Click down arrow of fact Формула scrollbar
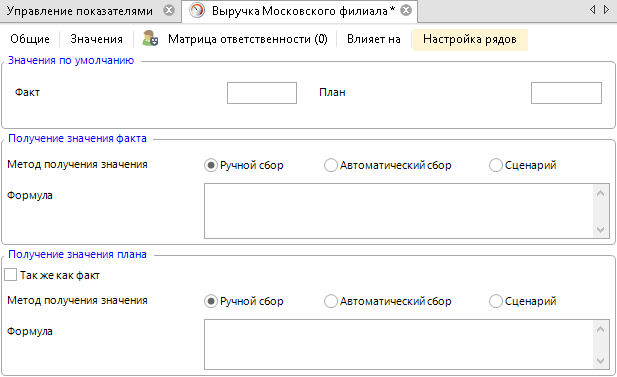Viewport: 617px width, 377px height. pos(600,229)
